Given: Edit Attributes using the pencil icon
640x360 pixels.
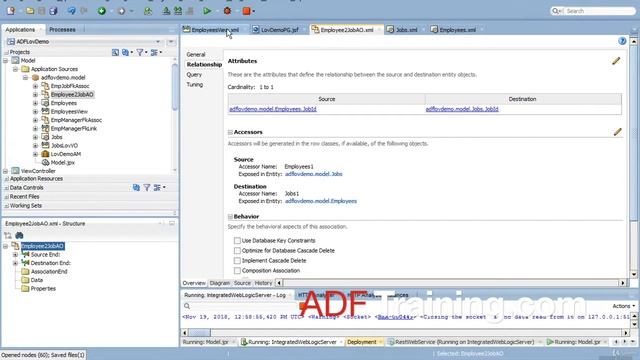Looking at the screenshot, I should (616, 61).
